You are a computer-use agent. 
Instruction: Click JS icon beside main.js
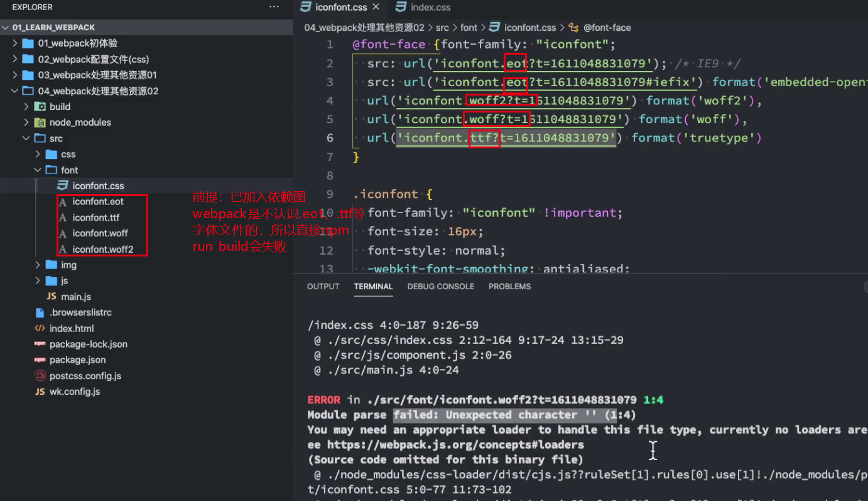click(x=51, y=297)
